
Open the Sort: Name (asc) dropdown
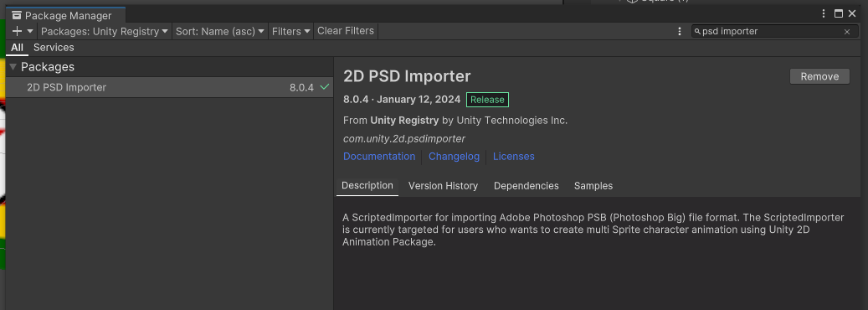click(x=220, y=32)
